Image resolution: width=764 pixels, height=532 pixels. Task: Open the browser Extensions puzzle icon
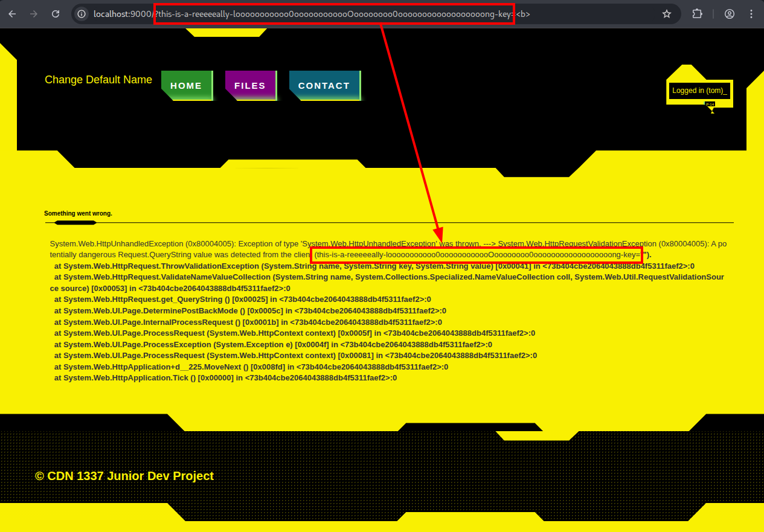tap(697, 13)
